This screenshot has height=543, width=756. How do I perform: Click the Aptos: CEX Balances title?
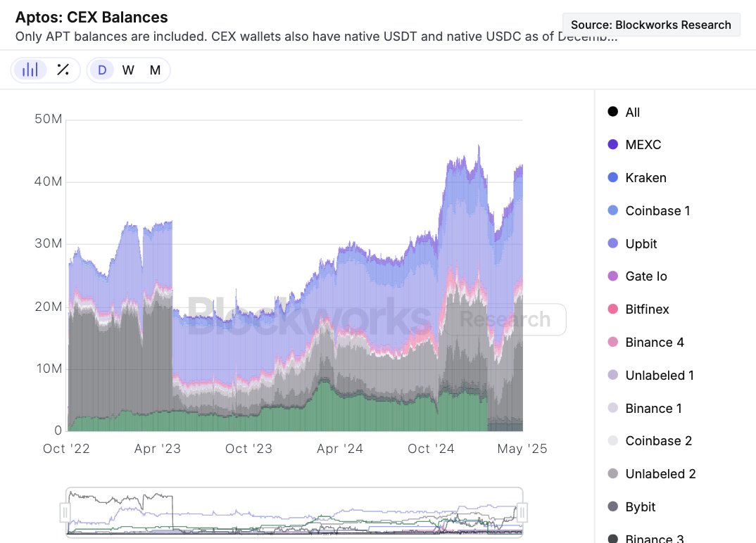tap(92, 17)
